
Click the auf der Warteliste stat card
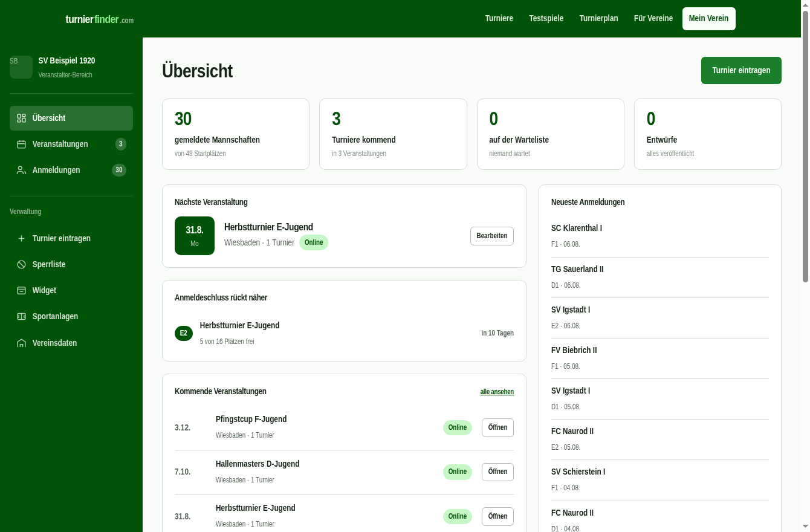click(x=550, y=134)
